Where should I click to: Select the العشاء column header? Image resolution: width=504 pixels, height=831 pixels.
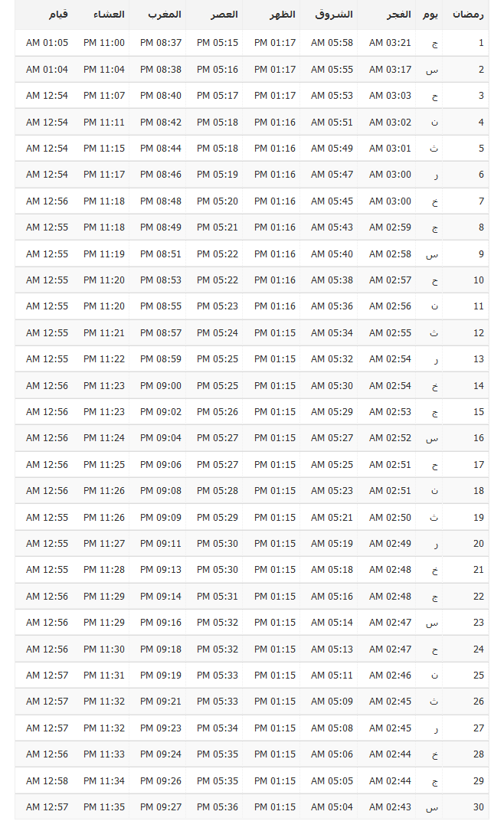(109, 15)
